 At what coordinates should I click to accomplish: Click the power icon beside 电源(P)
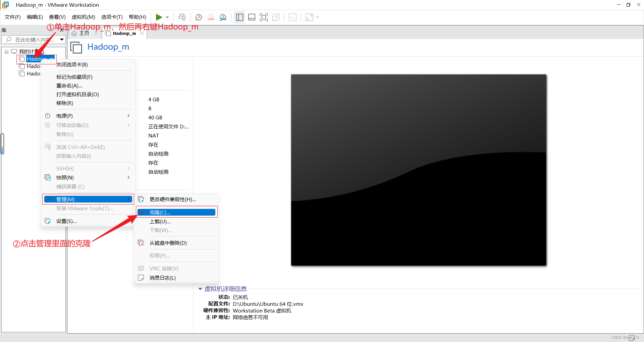[x=48, y=116]
